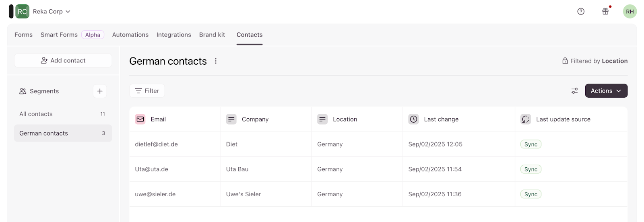
Task: Open the Filter options
Action: click(x=147, y=91)
